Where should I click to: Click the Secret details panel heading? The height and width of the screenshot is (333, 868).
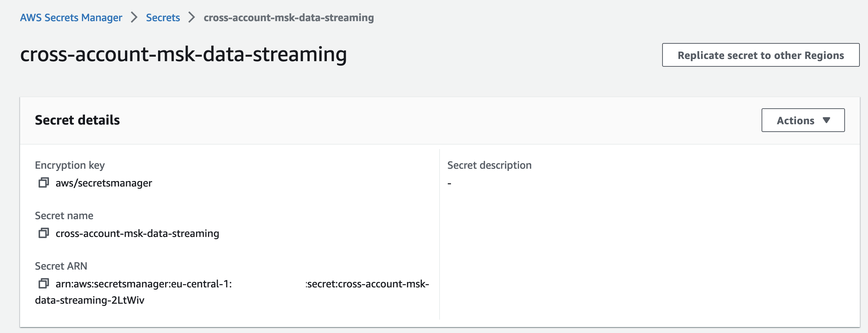[77, 120]
